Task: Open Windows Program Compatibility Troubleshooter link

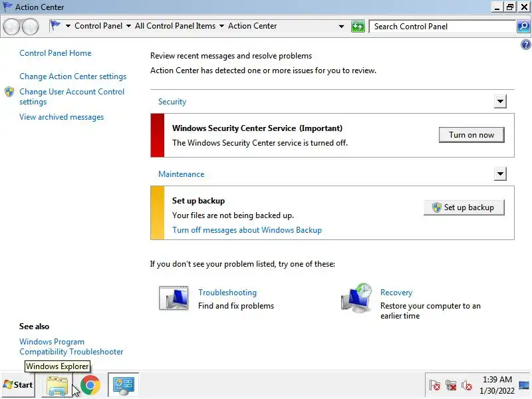Action: click(71, 346)
